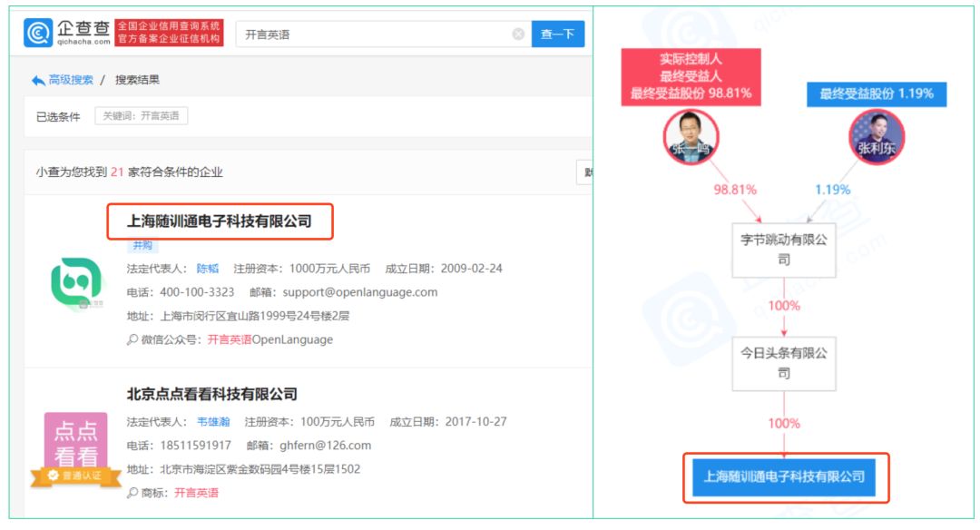Viewport: 980px width, 530px height.
Task: Open 上海随训通电子科技有限公司 company result
Action: (220, 221)
